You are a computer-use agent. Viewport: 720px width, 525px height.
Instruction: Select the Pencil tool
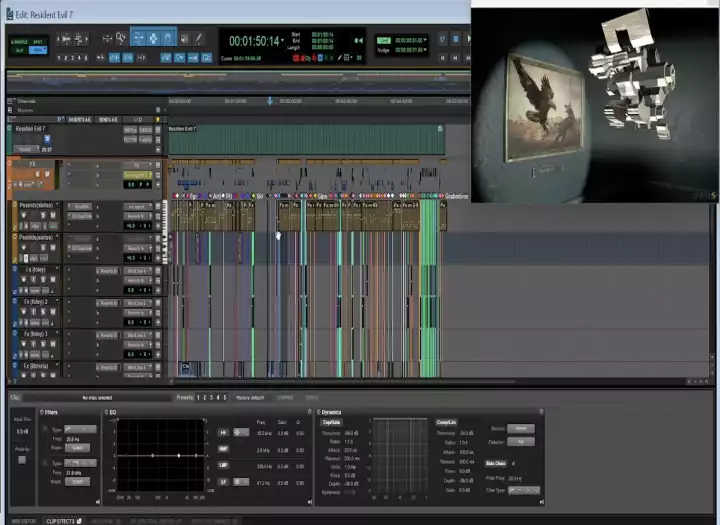coord(199,39)
